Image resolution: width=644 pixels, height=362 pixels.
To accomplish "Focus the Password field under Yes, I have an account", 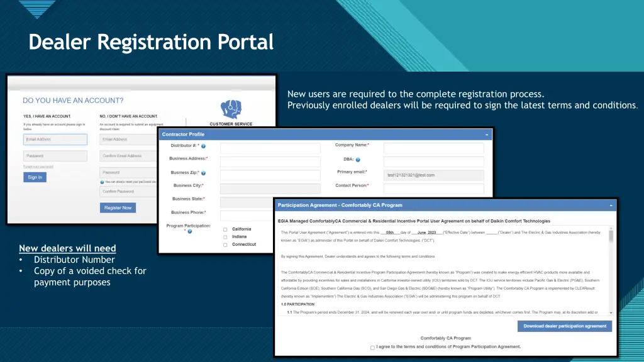I will [55, 156].
